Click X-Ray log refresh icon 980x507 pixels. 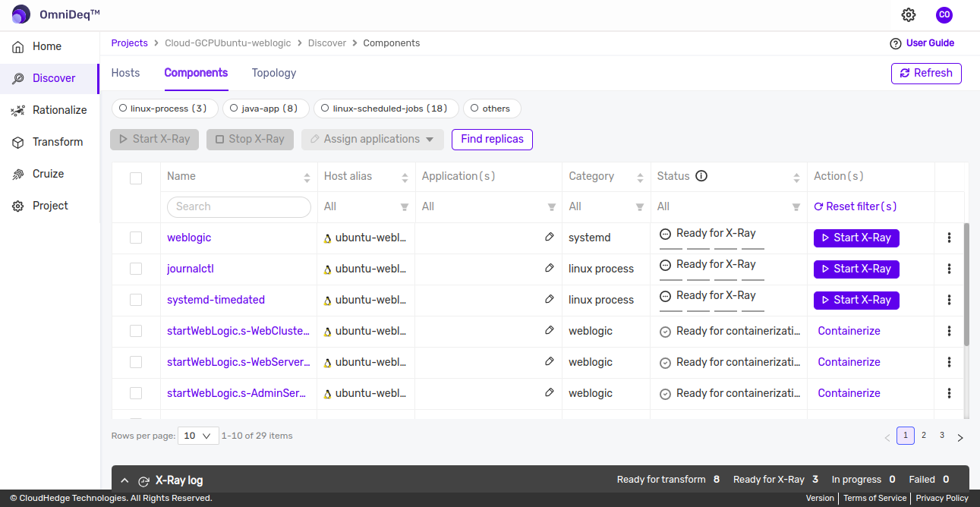tap(144, 481)
